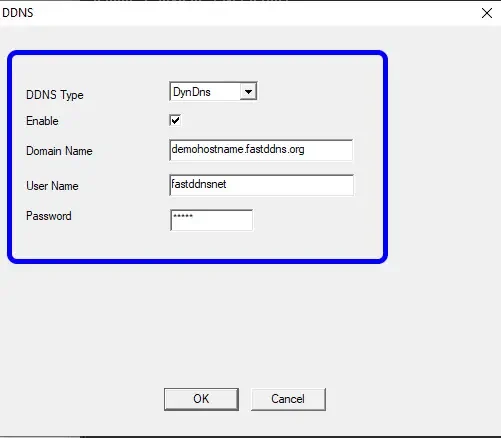501x438 pixels.
Task: Open the DDNS Type dropdown arrow
Action: [x=248, y=91]
